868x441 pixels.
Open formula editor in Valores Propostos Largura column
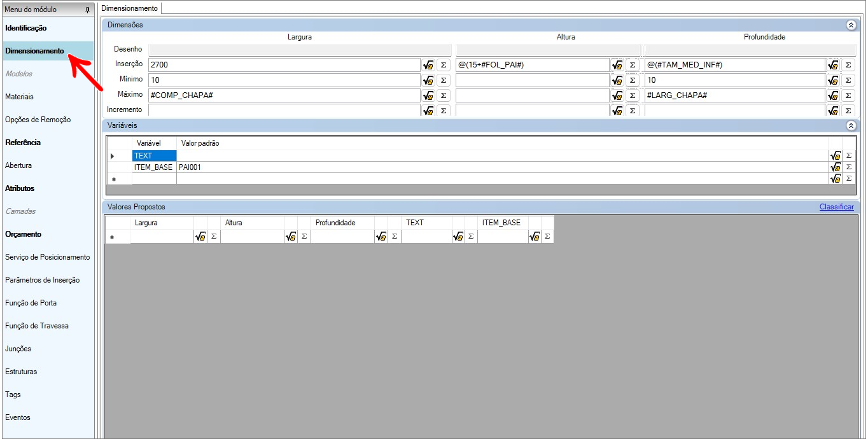point(200,236)
